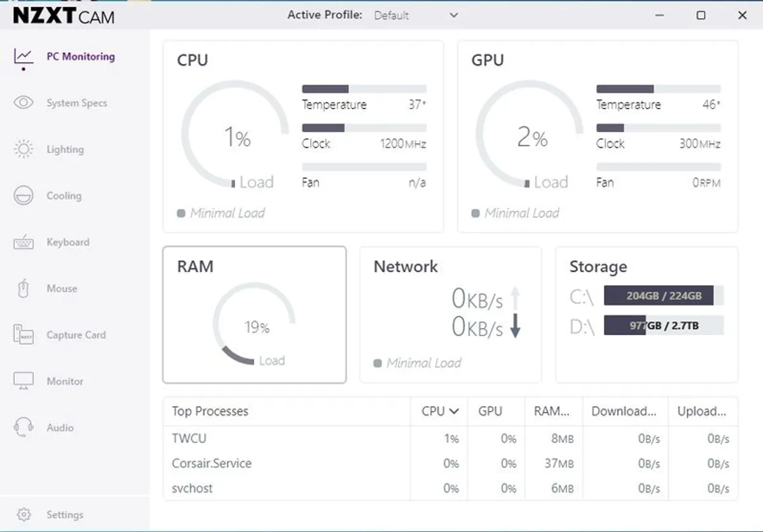Image resolution: width=763 pixels, height=532 pixels.
Task: Click the Audio headset icon
Action: [24, 428]
